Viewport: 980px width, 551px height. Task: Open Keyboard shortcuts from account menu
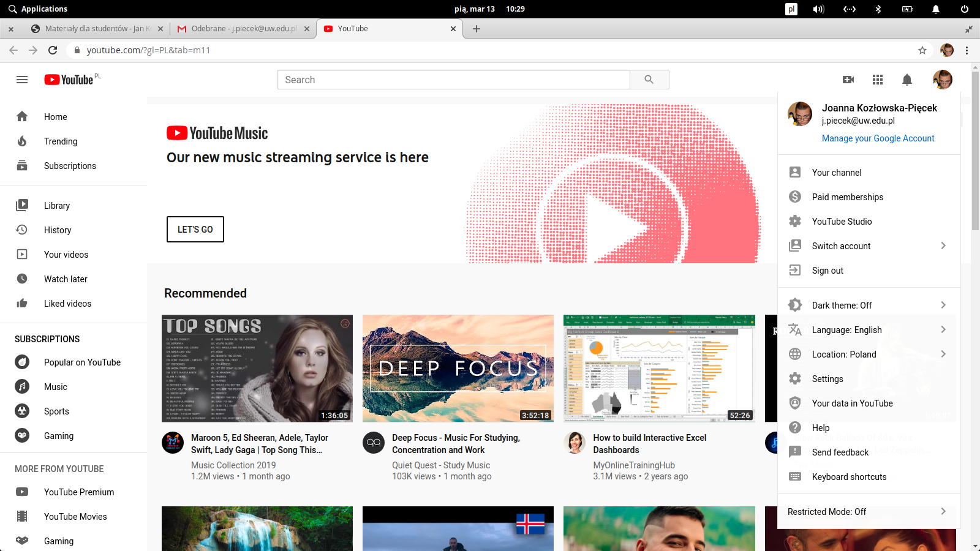pos(869,476)
